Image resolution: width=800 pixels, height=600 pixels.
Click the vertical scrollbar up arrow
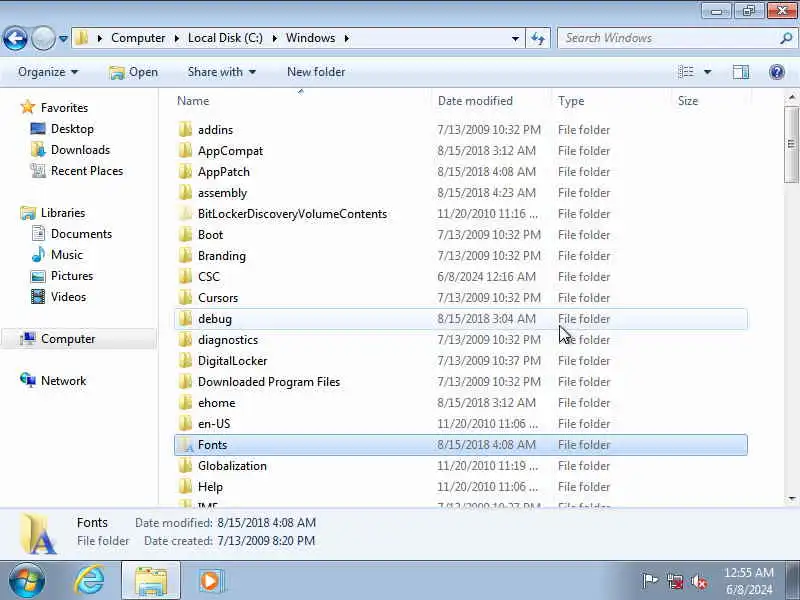click(x=792, y=97)
